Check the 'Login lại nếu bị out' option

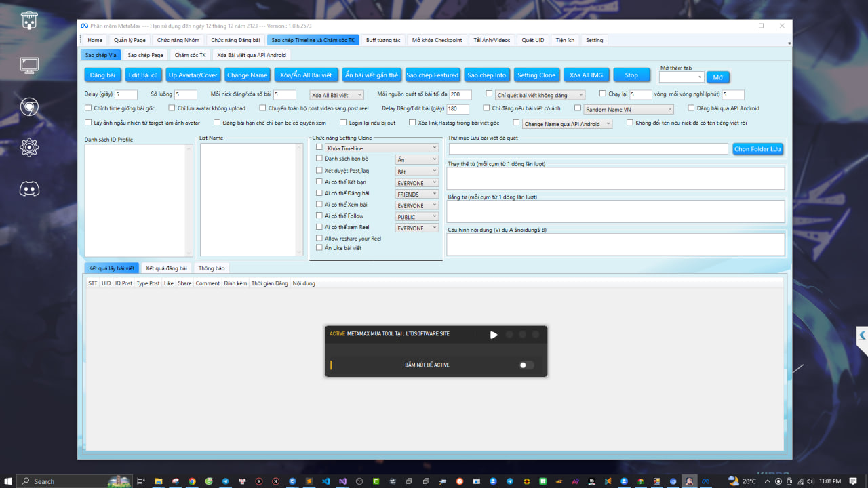pyautogui.click(x=343, y=123)
